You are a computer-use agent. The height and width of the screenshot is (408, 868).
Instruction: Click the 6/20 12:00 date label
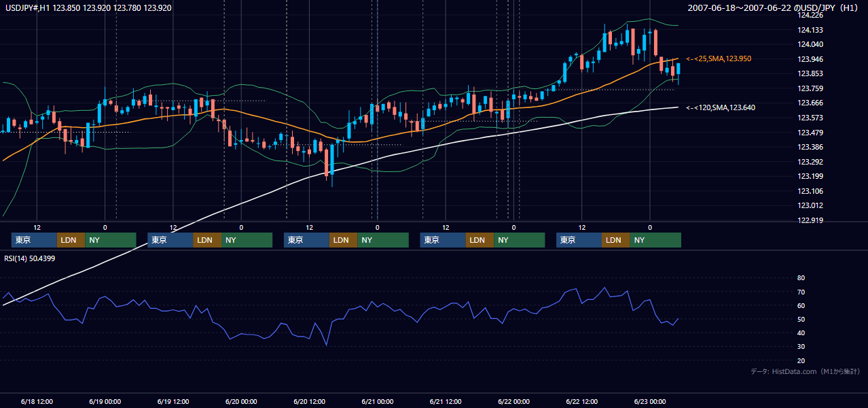click(x=309, y=402)
